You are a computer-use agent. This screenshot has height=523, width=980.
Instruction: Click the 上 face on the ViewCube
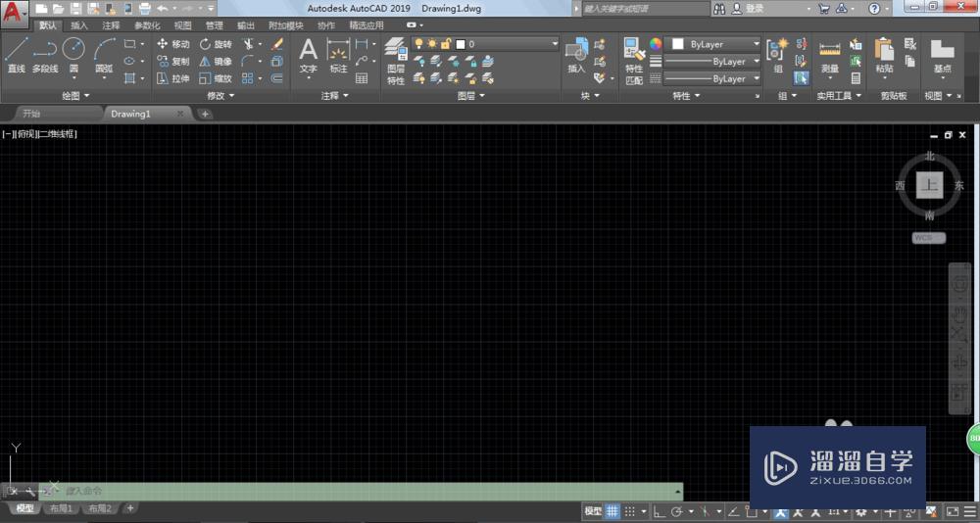(929, 185)
